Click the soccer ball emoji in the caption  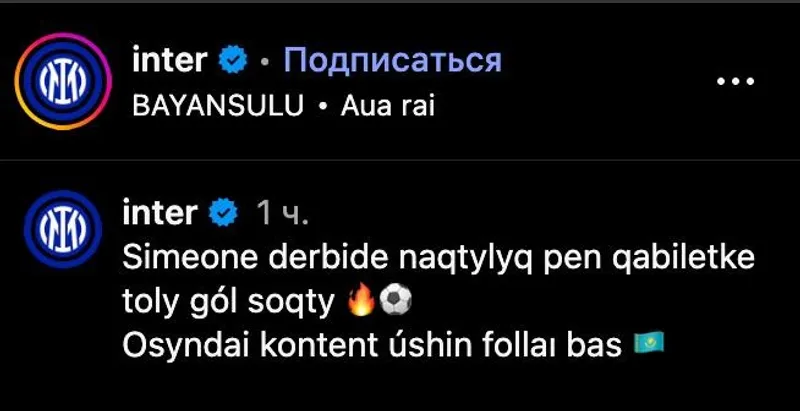(396, 298)
